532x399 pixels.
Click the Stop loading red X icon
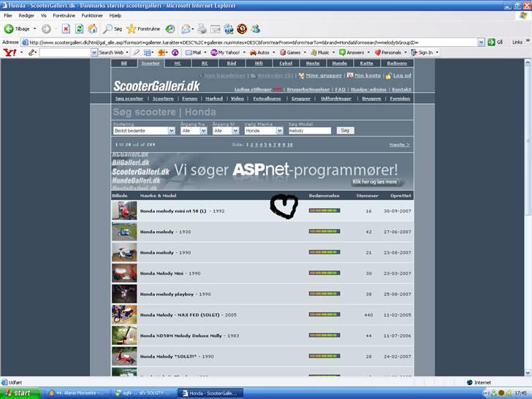pos(66,28)
